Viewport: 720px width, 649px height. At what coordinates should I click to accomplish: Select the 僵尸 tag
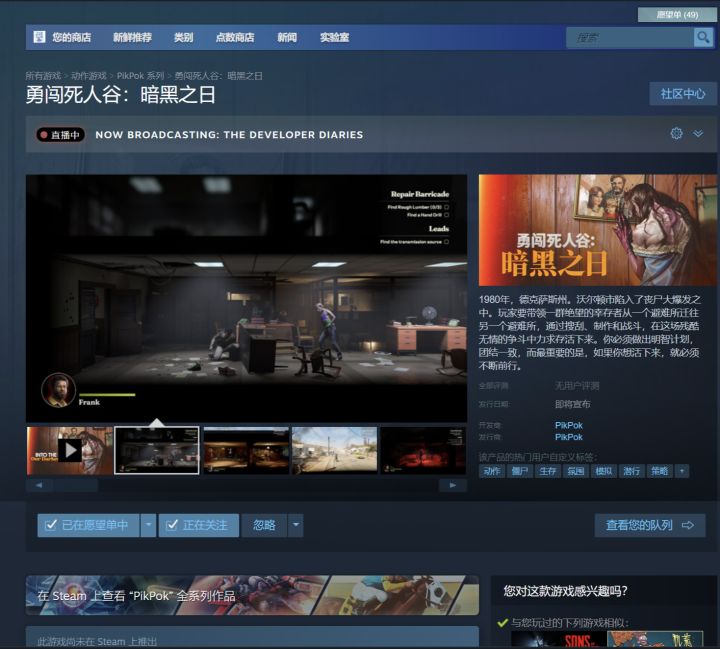point(520,471)
